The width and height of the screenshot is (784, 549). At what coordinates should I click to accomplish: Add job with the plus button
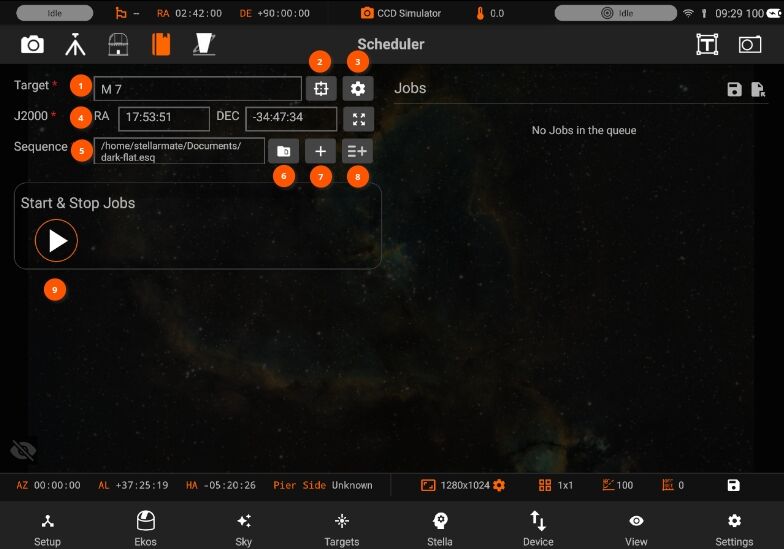320,151
